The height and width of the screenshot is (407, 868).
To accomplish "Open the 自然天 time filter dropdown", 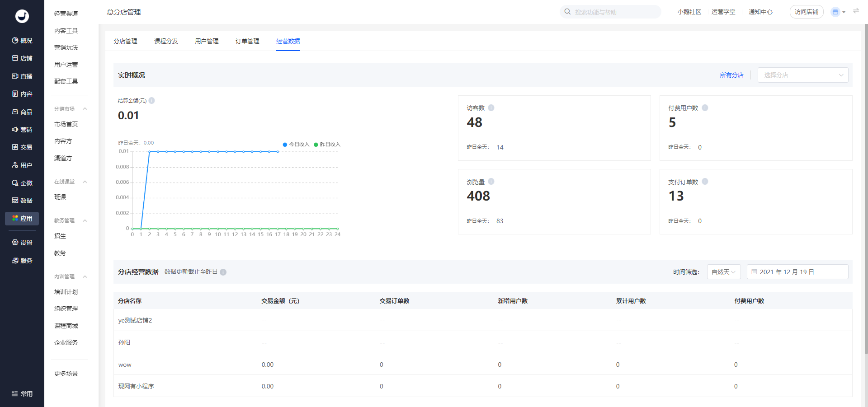I will (x=724, y=272).
